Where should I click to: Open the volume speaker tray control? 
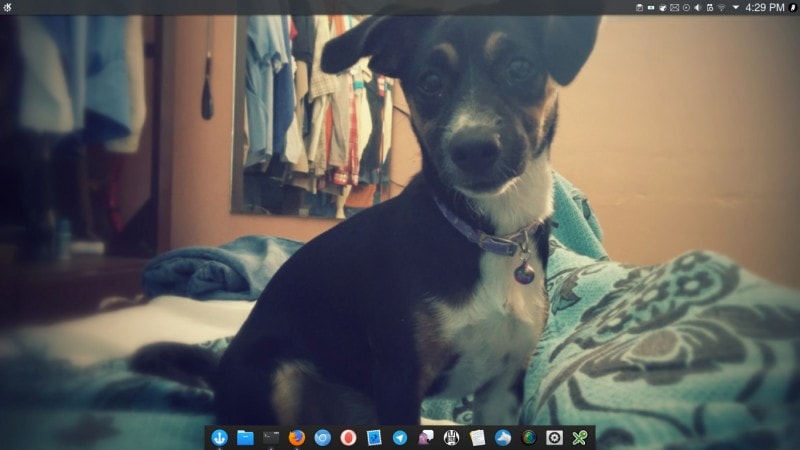[698, 8]
